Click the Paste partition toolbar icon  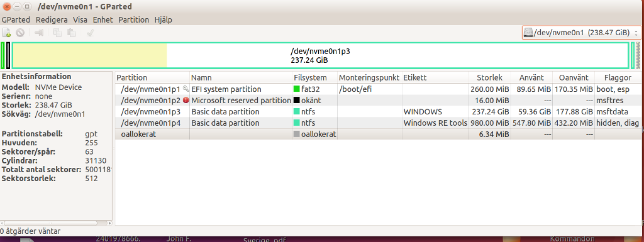[x=72, y=33]
